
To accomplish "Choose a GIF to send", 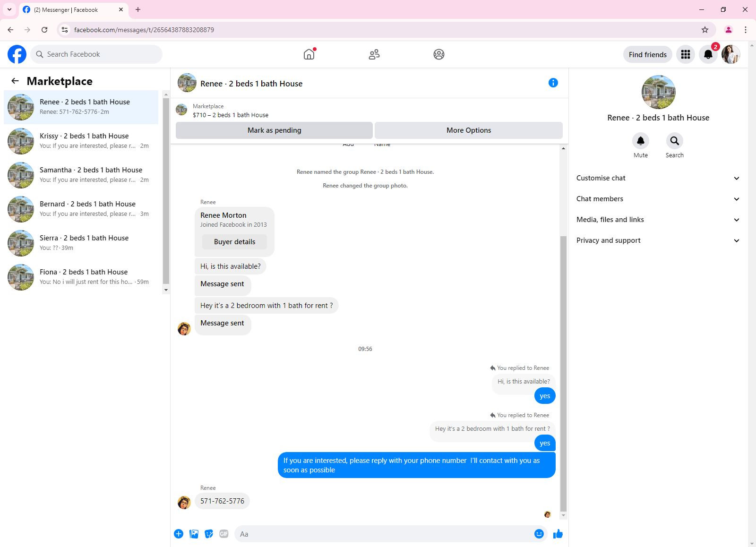I will [224, 534].
